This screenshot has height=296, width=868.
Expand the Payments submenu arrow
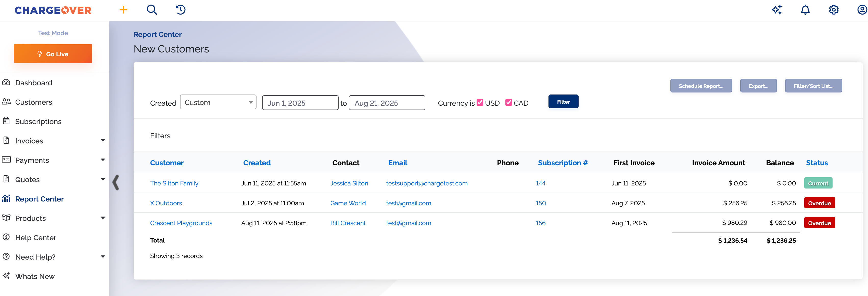point(103,160)
